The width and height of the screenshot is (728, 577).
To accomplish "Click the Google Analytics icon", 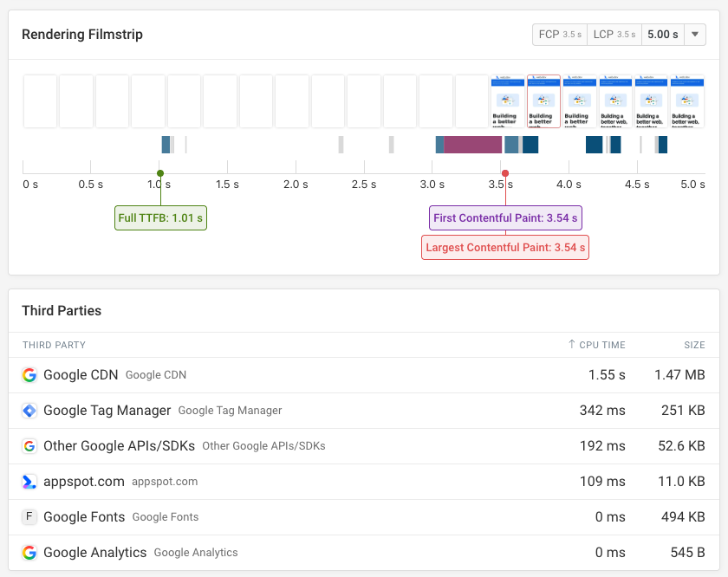I will point(29,553).
